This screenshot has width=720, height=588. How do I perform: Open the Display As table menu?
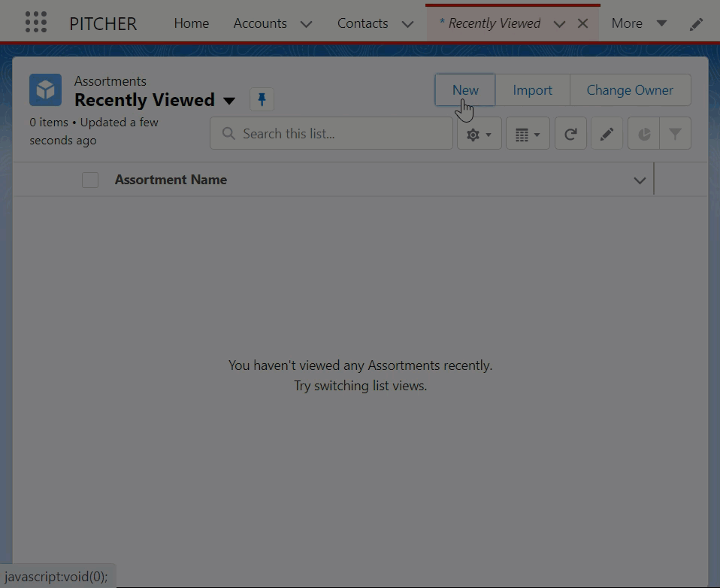(528, 134)
